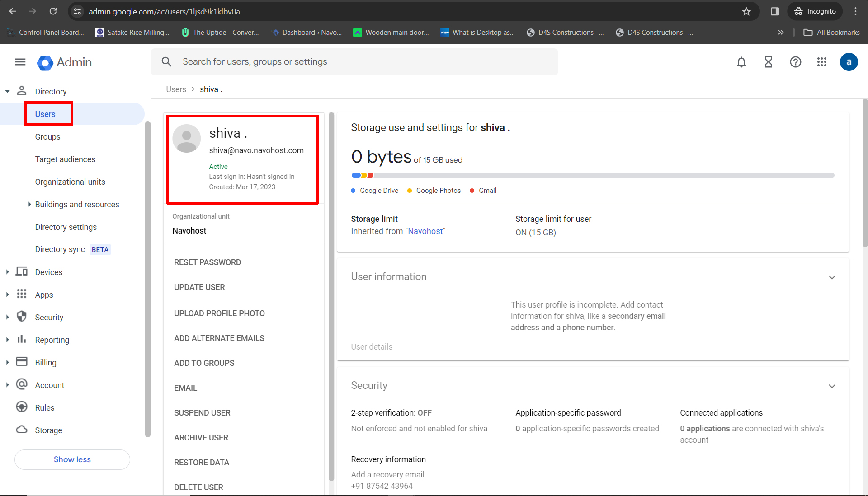Expand the Security card chevron
The width and height of the screenshot is (868, 496).
(832, 386)
